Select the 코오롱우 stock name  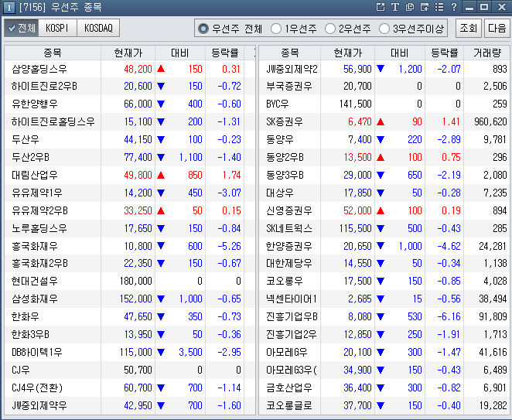coord(285,281)
